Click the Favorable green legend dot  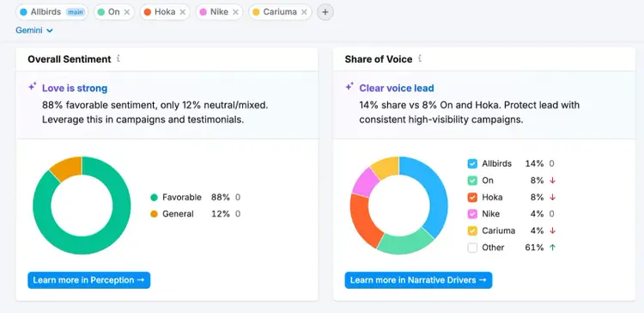(154, 198)
